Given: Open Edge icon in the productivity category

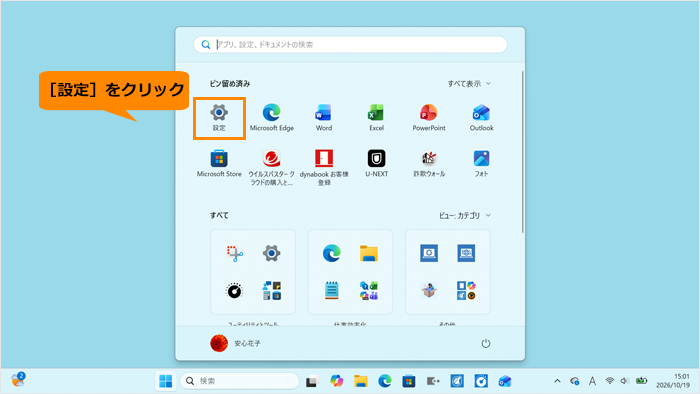Looking at the screenshot, I should (332, 253).
